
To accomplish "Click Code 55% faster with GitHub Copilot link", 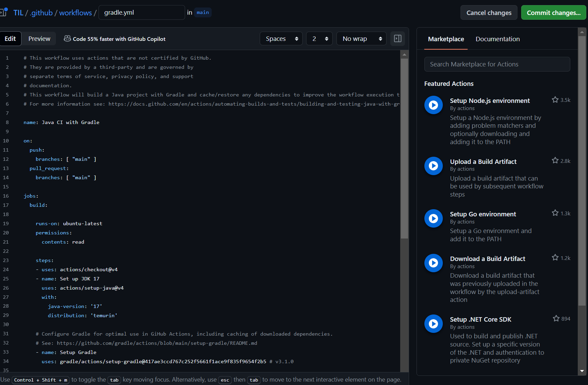I will pos(119,39).
